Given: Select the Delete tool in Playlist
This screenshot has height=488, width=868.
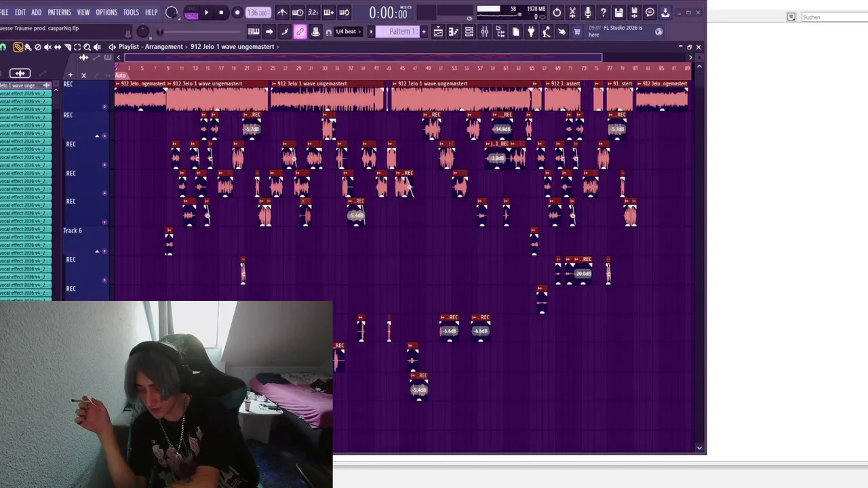Looking at the screenshot, I should (38, 47).
